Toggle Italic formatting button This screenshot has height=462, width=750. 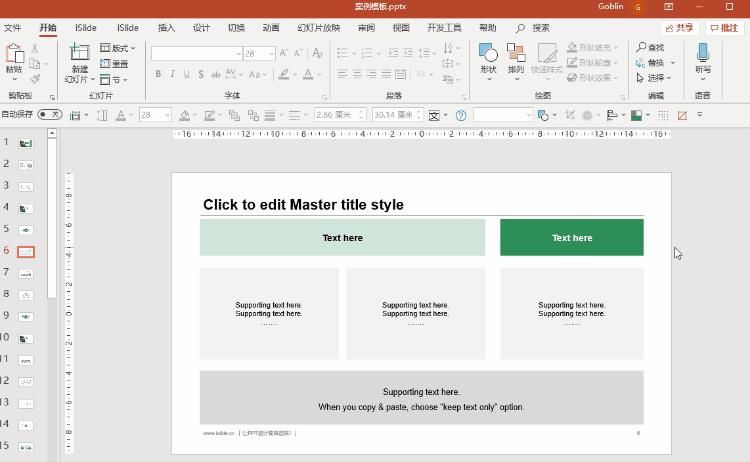tap(172, 74)
